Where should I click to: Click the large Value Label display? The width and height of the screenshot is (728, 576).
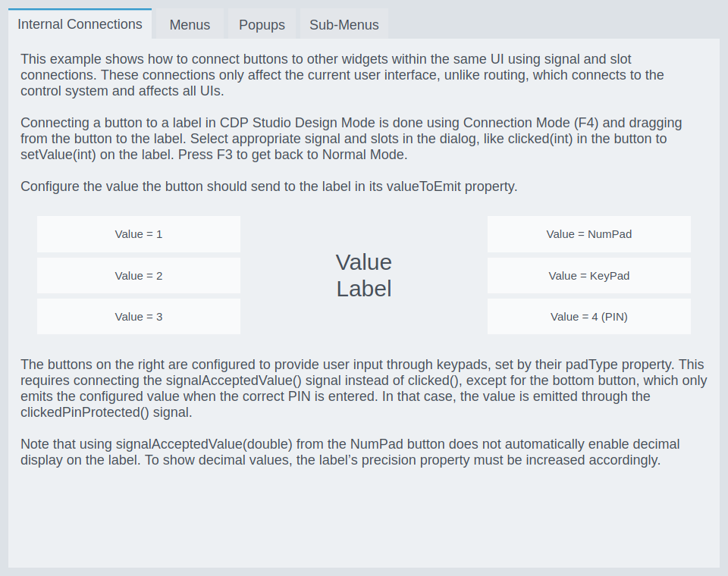pos(364,275)
